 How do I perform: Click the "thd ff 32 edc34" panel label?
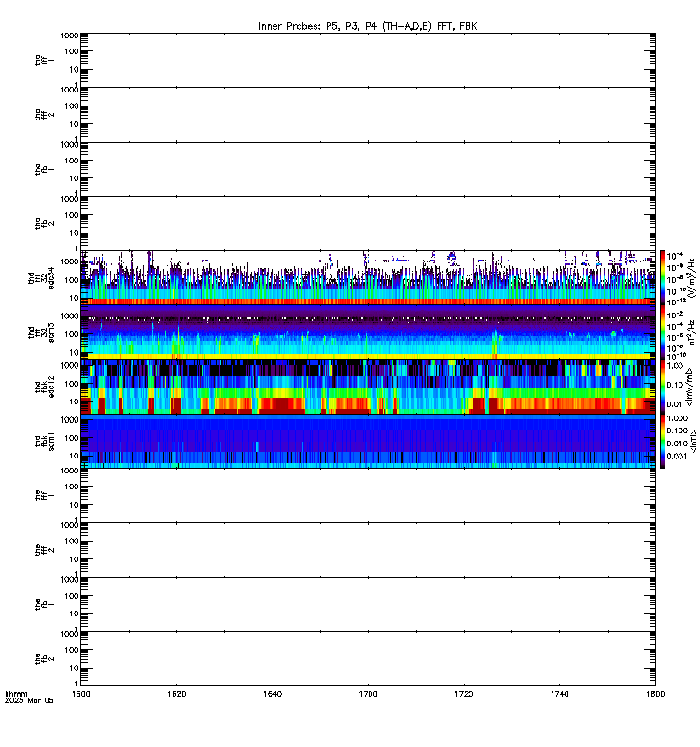pyautogui.click(x=41, y=278)
